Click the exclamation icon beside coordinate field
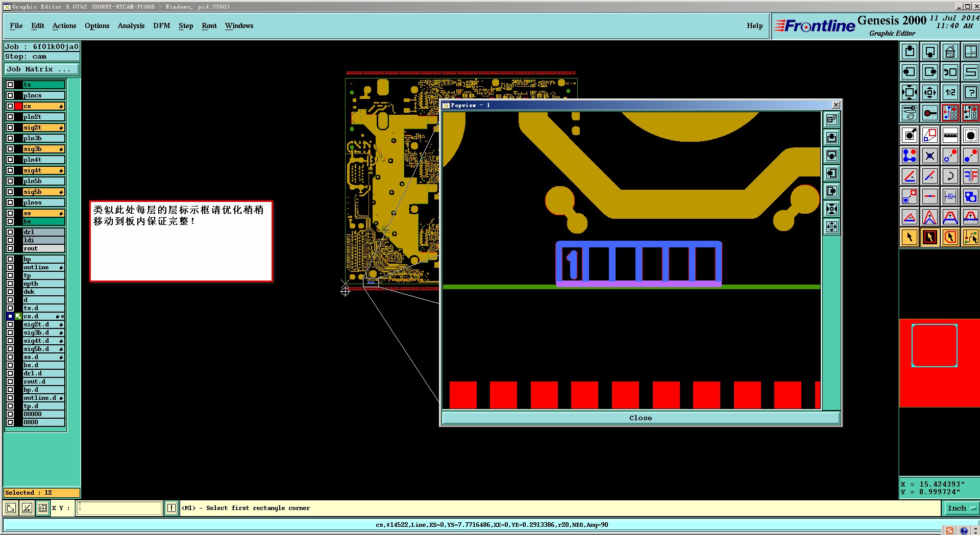Image resolution: width=980 pixels, height=535 pixels. point(171,508)
